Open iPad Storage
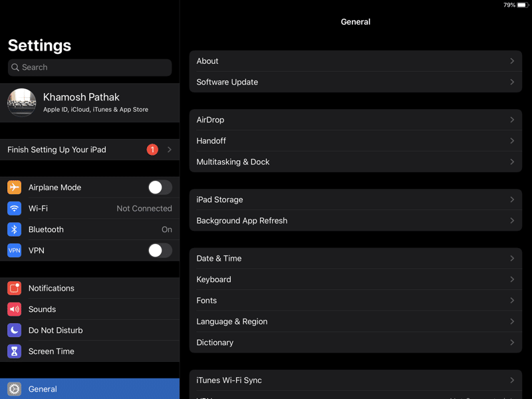The height and width of the screenshot is (399, 532). click(x=355, y=199)
